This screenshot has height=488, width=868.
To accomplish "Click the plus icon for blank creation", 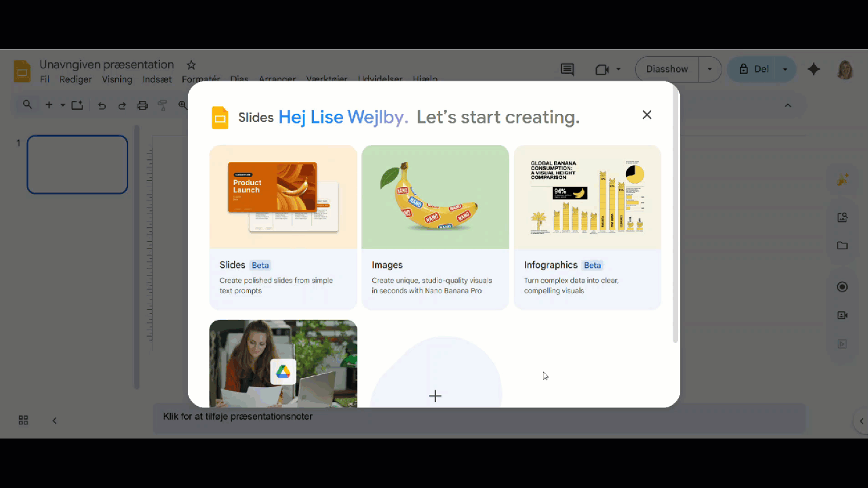I will point(435,396).
